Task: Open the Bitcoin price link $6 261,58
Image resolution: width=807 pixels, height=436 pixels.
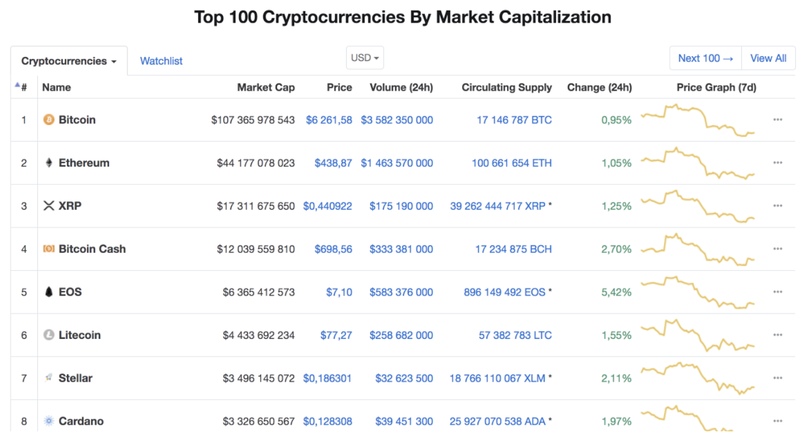Action: pos(329,120)
